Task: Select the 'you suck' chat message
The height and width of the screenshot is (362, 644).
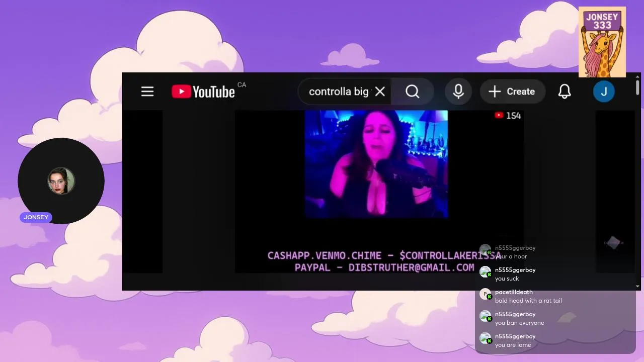Action: pyautogui.click(x=507, y=279)
